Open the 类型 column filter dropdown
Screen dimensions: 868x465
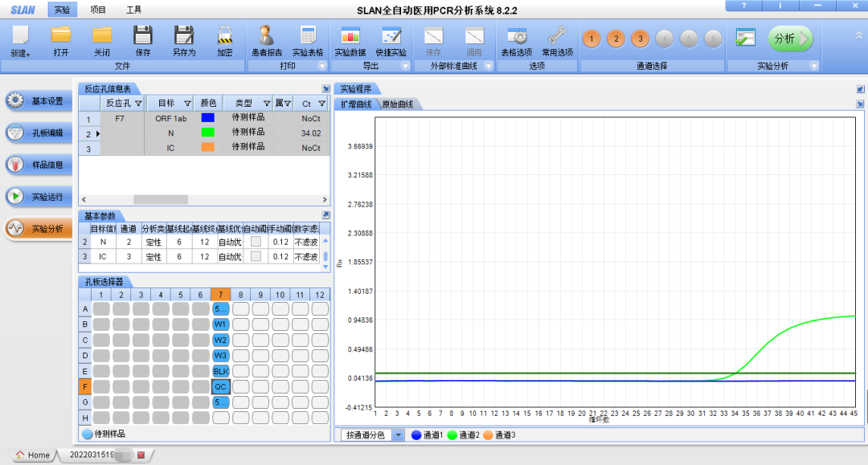pos(267,104)
